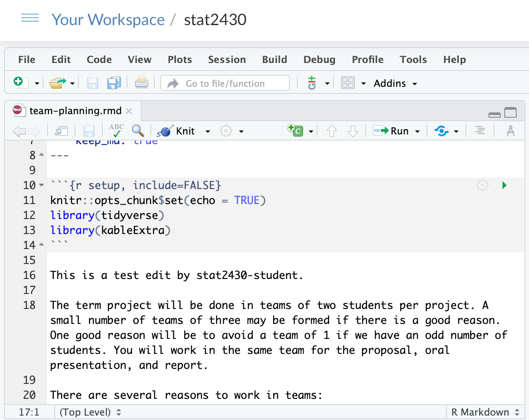Open the Debug menu
The width and height of the screenshot is (529, 420).
click(319, 59)
